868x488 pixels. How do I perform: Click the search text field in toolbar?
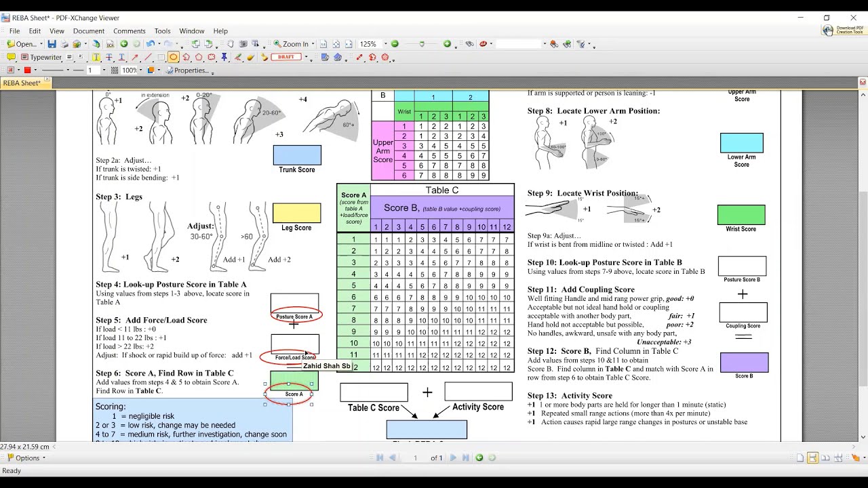tap(518, 44)
